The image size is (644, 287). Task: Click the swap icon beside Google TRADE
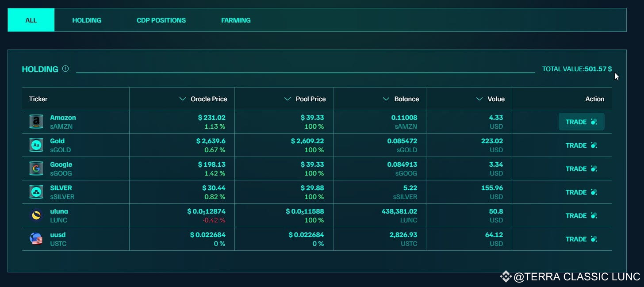click(x=594, y=168)
